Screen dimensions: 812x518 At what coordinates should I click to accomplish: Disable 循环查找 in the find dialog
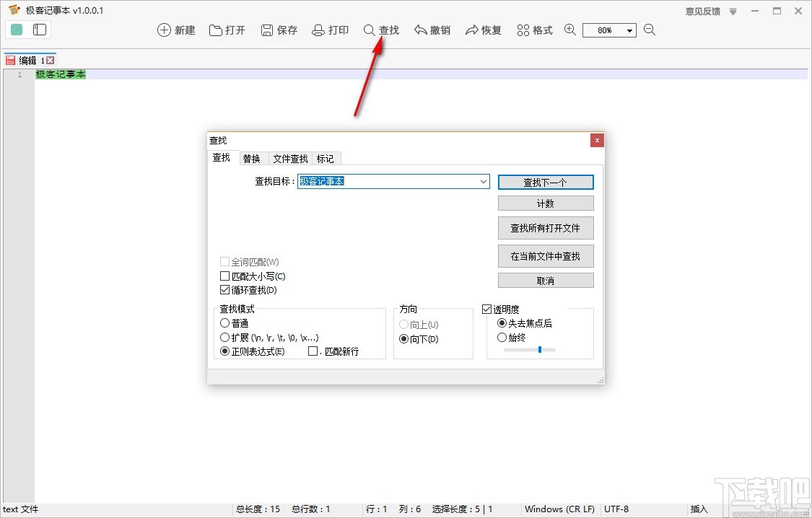point(225,289)
